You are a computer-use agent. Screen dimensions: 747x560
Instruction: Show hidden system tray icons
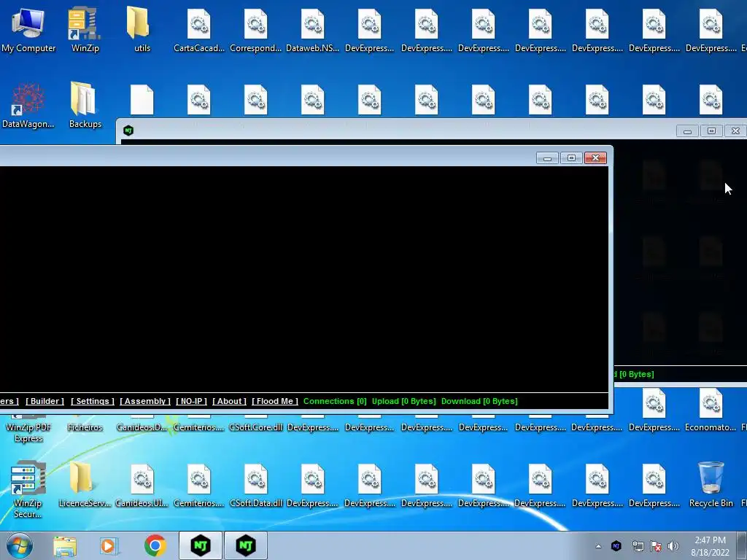coord(598,546)
